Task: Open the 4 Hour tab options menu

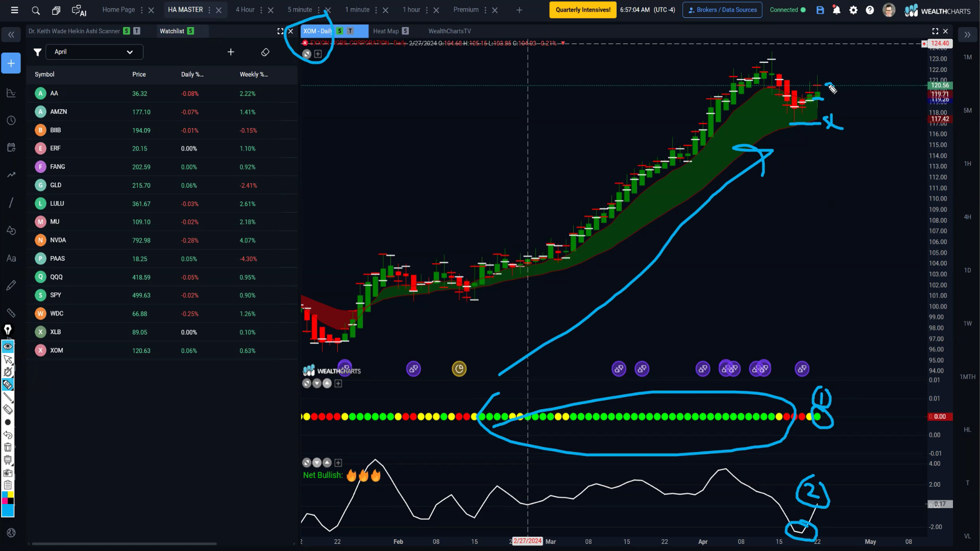Action: pyautogui.click(x=261, y=10)
